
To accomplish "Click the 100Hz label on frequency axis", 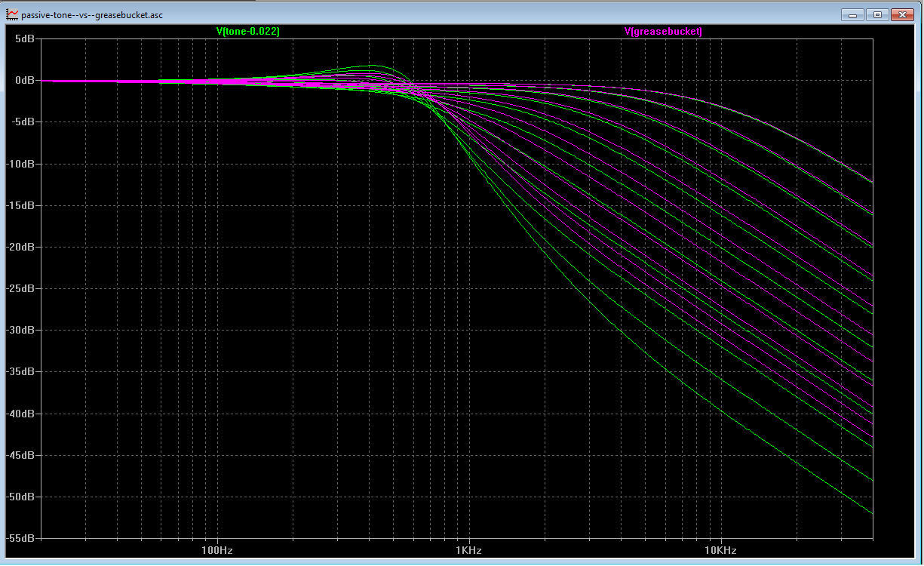I will 217,550.
